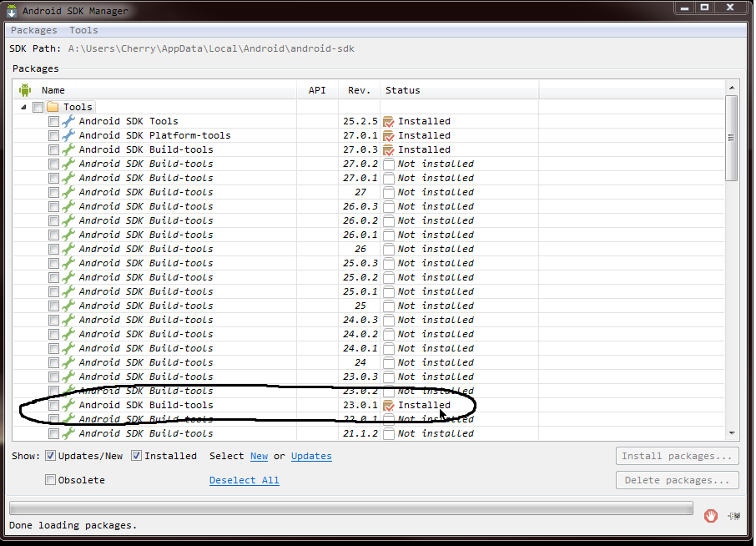Click the Android SDK Manager title bar icon
756x546 pixels.
pyautogui.click(x=12, y=11)
